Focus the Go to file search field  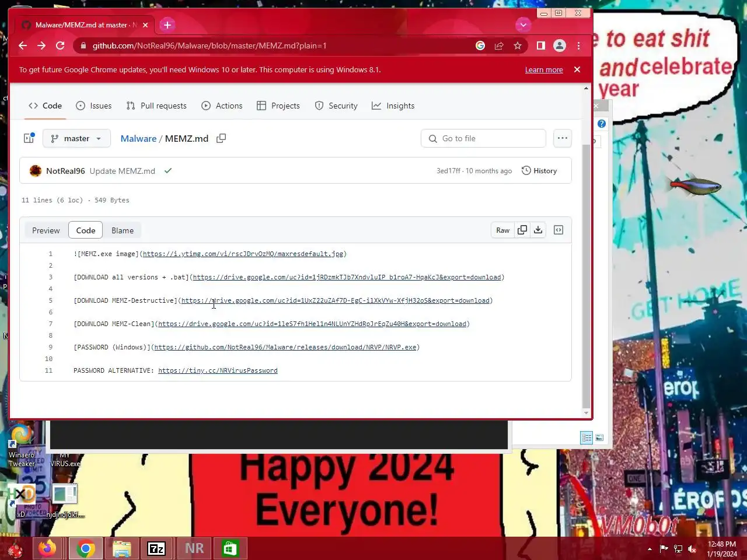point(483,138)
